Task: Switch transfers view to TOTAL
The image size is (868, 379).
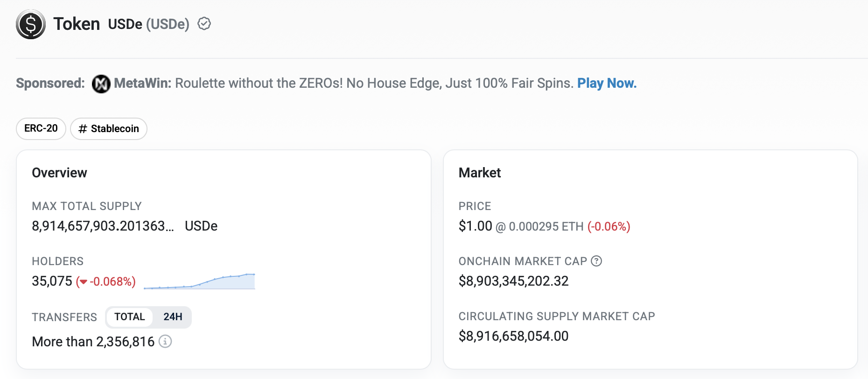Action: pos(129,317)
